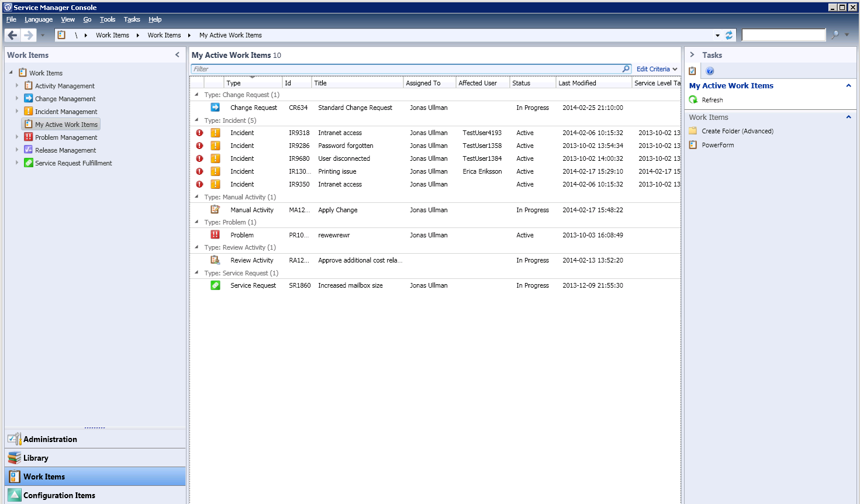
Task: Open the View menu
Action: pos(68,19)
